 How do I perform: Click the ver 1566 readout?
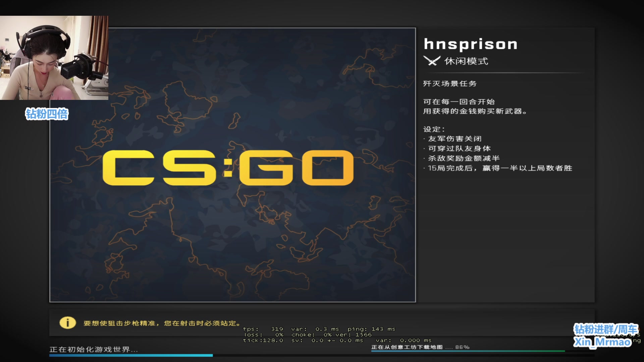(x=354, y=335)
